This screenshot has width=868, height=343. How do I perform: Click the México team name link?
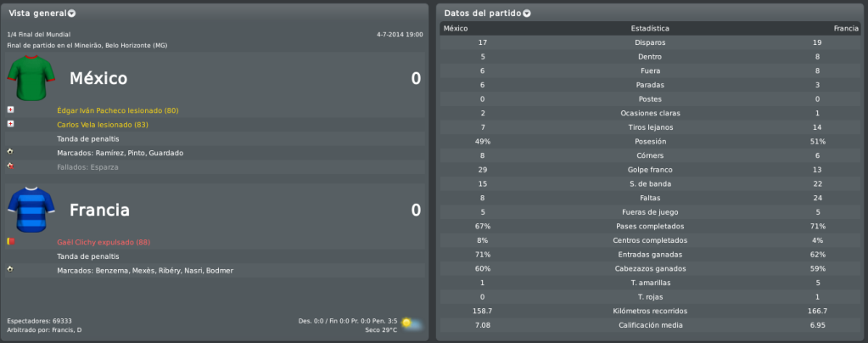coord(98,79)
